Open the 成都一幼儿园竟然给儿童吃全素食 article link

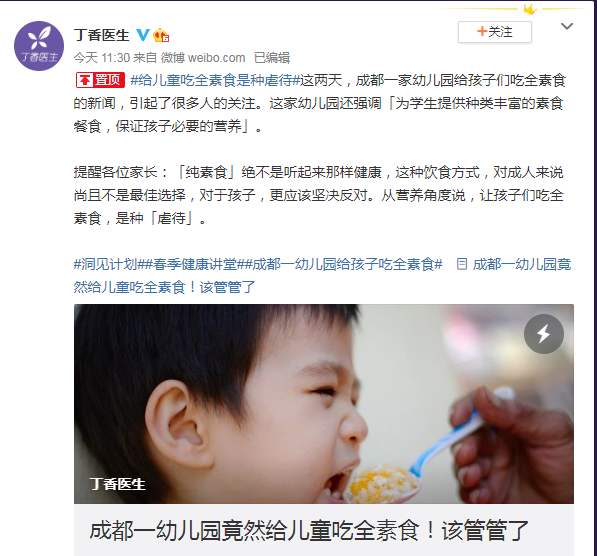[322, 275]
